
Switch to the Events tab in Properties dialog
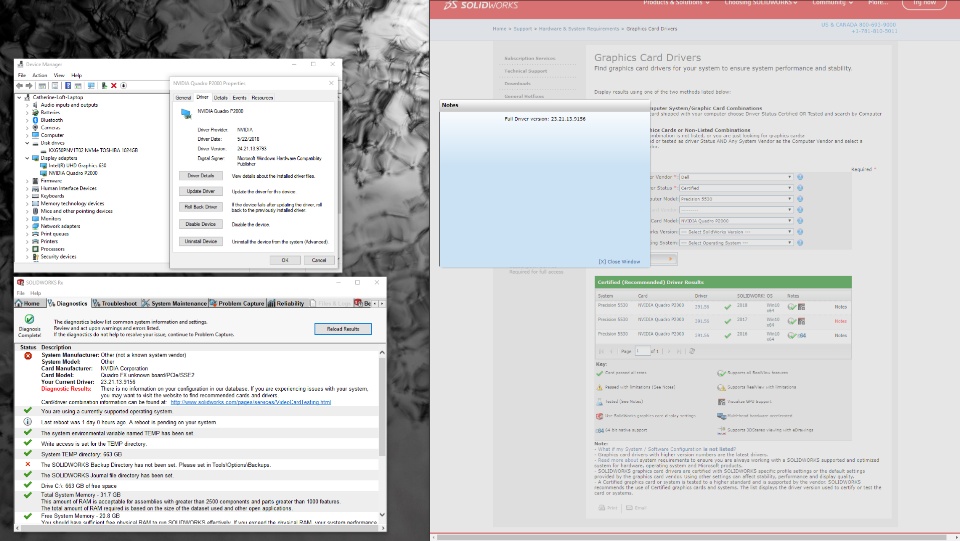[239, 98]
